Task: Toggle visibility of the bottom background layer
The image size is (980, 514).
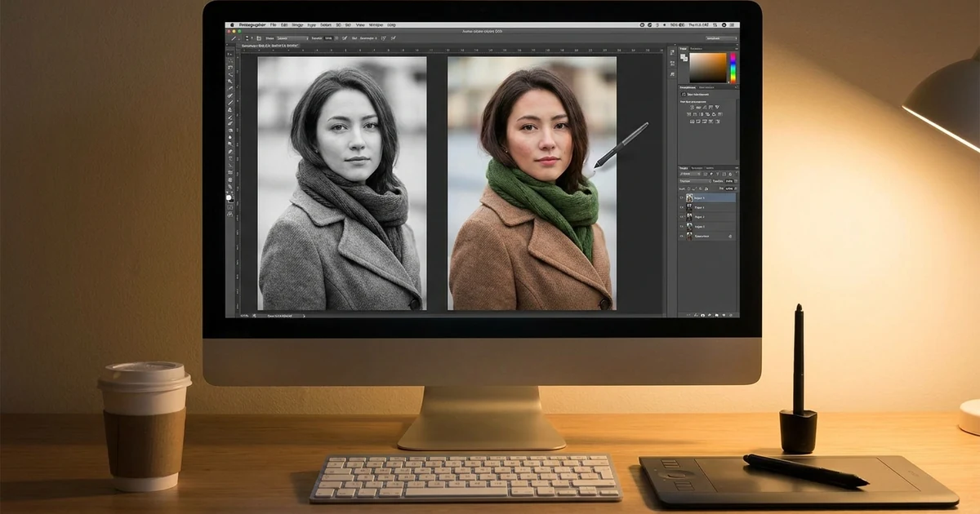Action: pyautogui.click(x=681, y=237)
